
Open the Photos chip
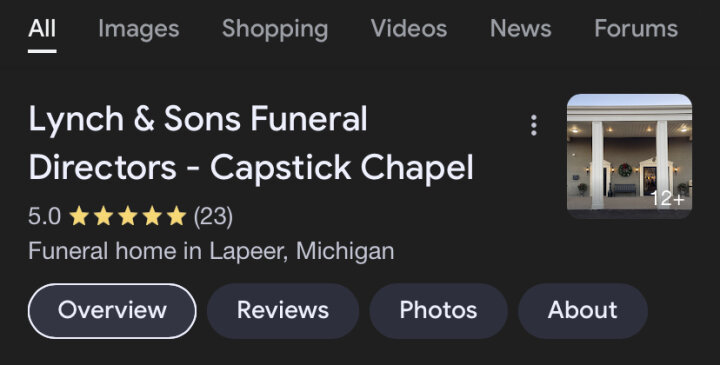point(439,311)
